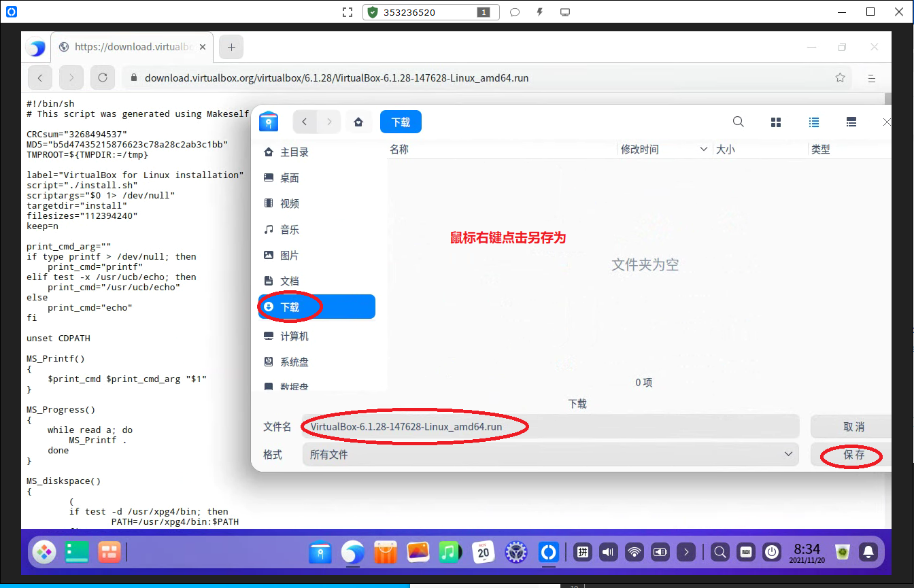The image size is (914, 588).
Task: Bookmark the page with star icon
Action: [841, 77]
